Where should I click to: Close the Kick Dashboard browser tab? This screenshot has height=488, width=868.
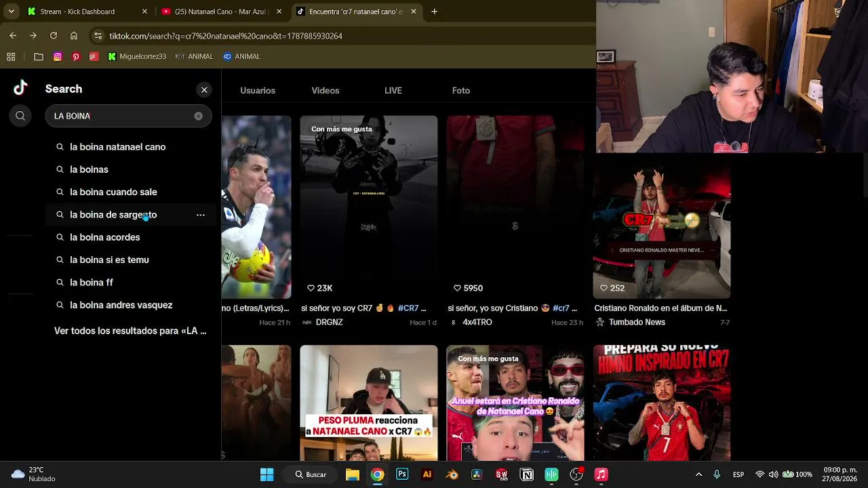click(x=144, y=12)
